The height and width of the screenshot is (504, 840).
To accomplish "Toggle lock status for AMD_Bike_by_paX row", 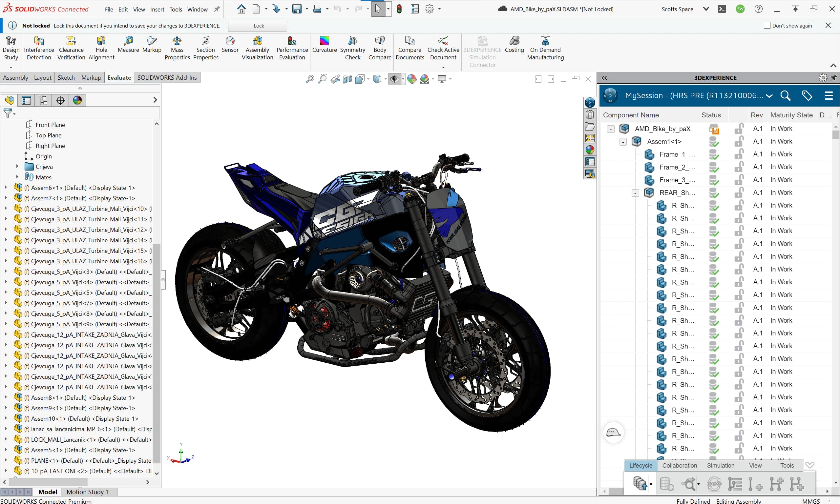I will [x=739, y=129].
